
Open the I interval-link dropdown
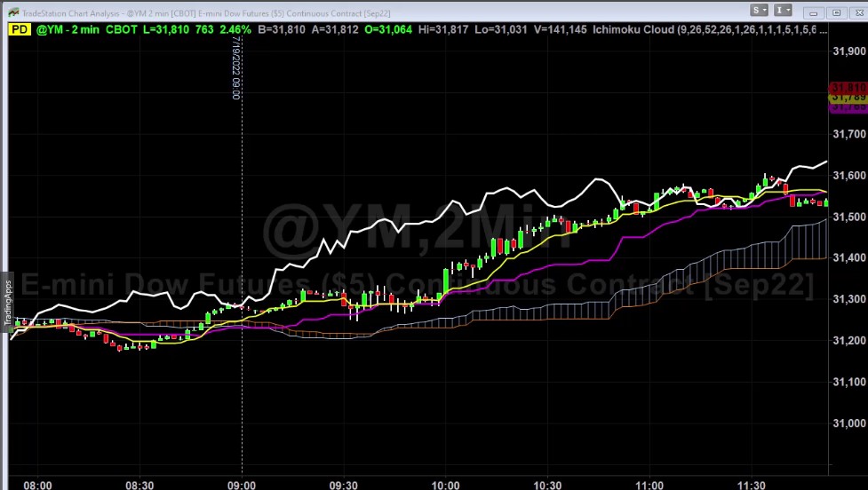click(x=783, y=10)
